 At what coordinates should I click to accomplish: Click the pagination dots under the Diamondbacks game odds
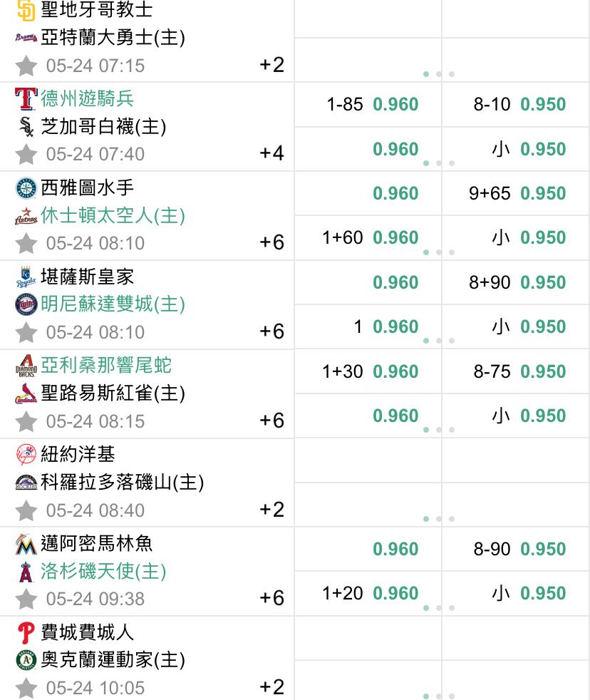(x=439, y=429)
